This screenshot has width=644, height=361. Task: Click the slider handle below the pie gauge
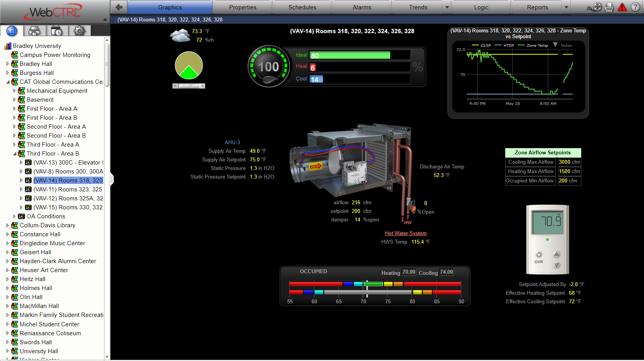tap(190, 86)
